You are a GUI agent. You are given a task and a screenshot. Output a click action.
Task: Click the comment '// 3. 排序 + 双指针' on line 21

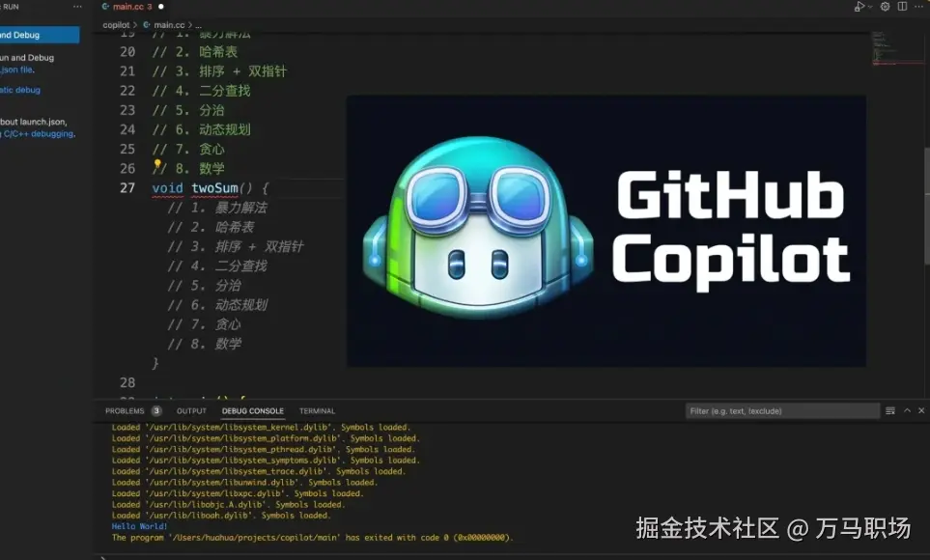point(219,71)
